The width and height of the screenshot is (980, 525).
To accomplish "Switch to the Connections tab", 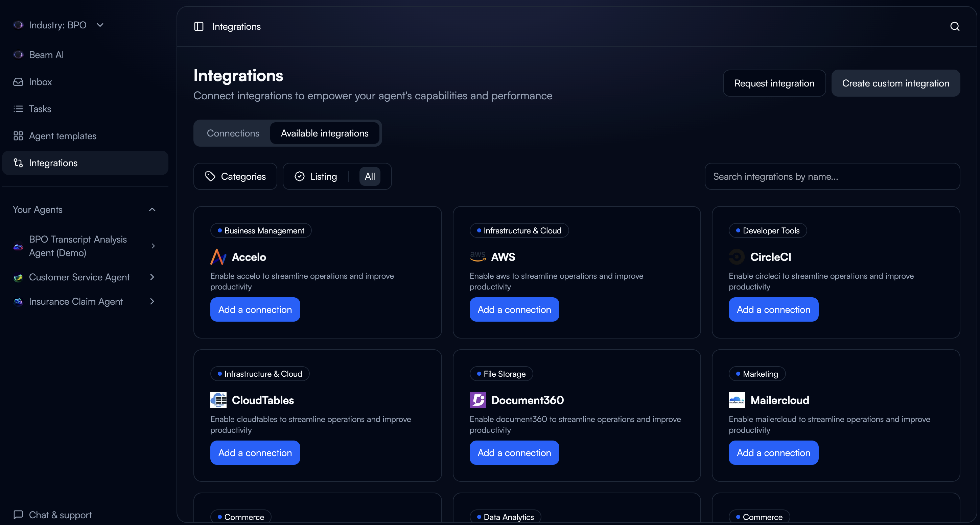I will pos(233,133).
